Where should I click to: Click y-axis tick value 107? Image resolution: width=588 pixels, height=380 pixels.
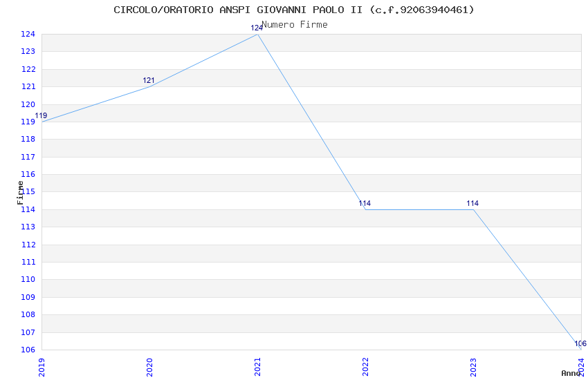pos(28,332)
